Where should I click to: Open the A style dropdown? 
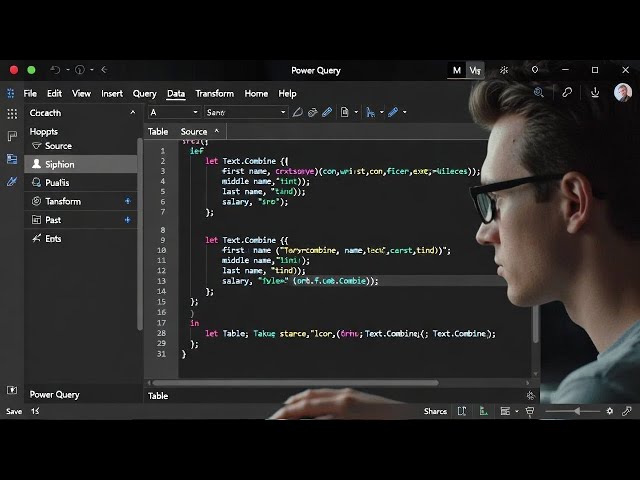click(x=174, y=112)
